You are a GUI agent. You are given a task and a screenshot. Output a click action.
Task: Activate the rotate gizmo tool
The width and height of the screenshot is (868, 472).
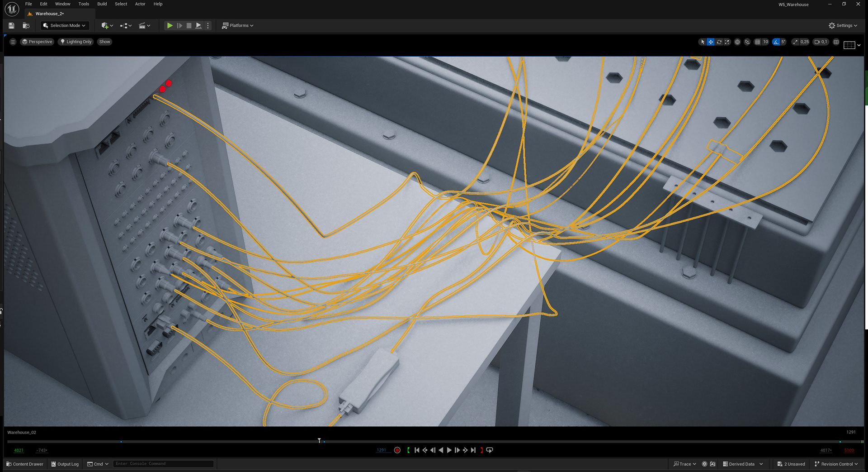tap(719, 42)
